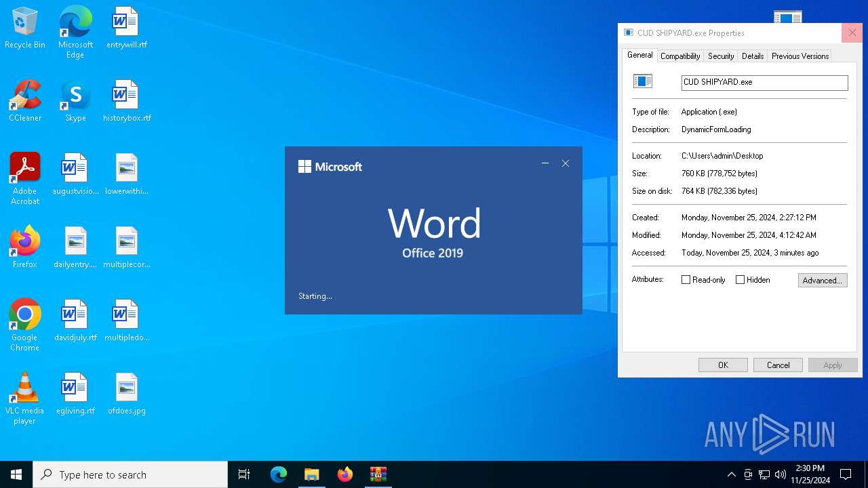
Task: Switch to the Security tab
Action: [721, 56]
